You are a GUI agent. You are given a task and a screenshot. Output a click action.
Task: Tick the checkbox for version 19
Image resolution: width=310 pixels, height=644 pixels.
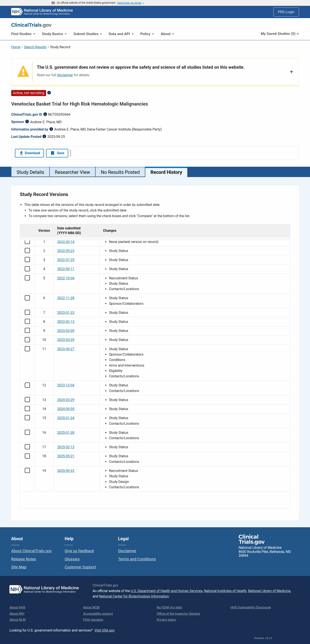pos(28,470)
